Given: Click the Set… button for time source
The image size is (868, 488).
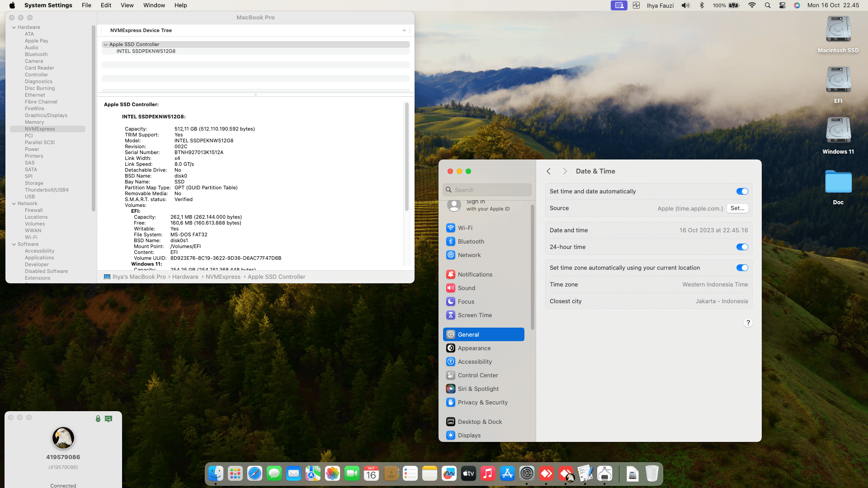Looking at the screenshot, I should tap(737, 208).
